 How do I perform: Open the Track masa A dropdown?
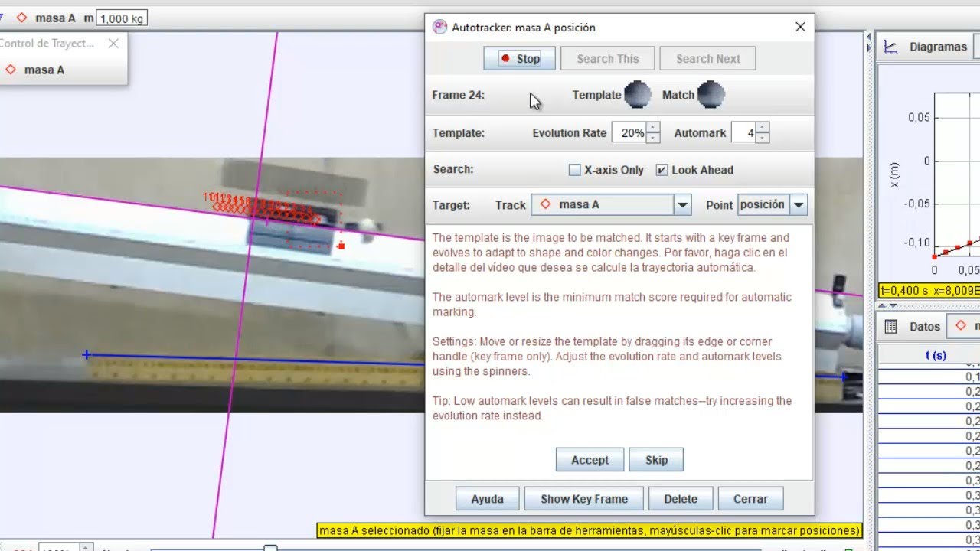[x=682, y=205]
